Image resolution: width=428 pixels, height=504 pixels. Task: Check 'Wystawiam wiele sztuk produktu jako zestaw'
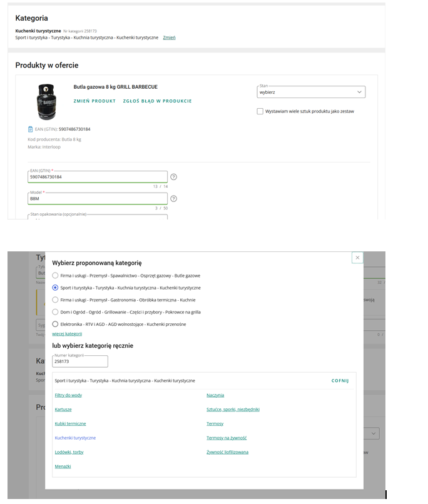point(260,111)
